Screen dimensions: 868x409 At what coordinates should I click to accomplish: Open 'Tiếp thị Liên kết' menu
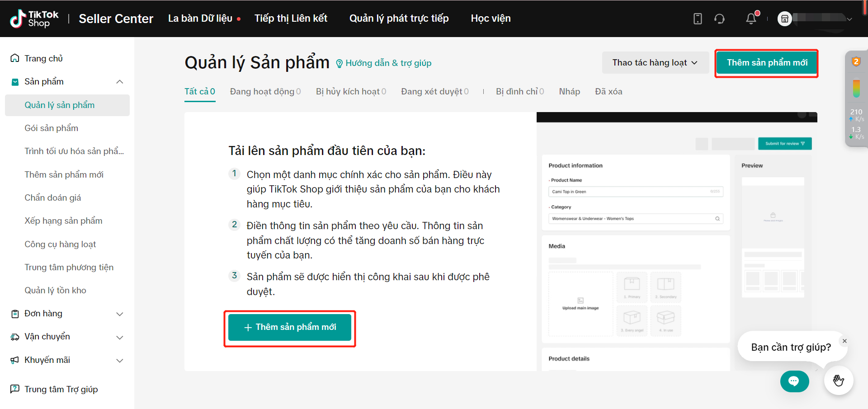[x=291, y=19]
